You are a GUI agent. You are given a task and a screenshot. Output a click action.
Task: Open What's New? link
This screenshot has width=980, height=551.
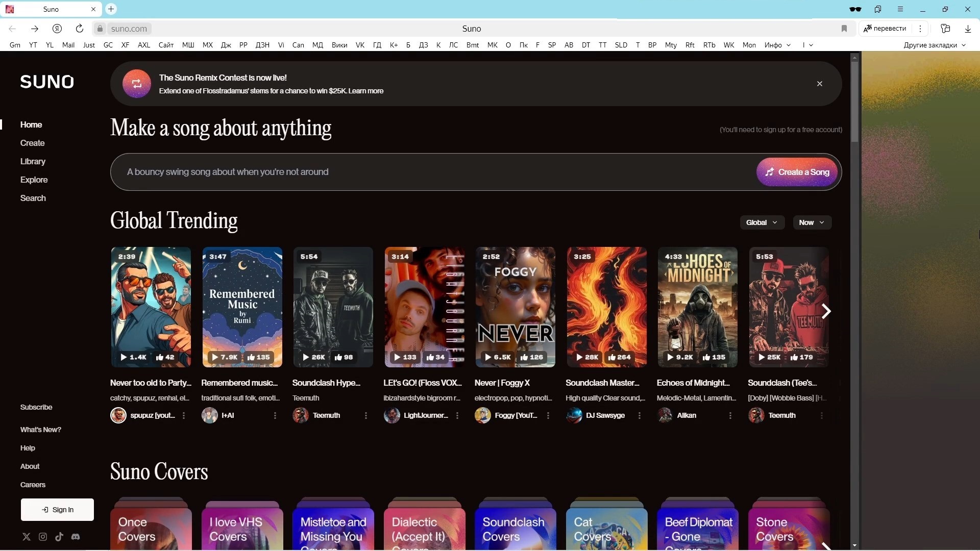(x=40, y=430)
